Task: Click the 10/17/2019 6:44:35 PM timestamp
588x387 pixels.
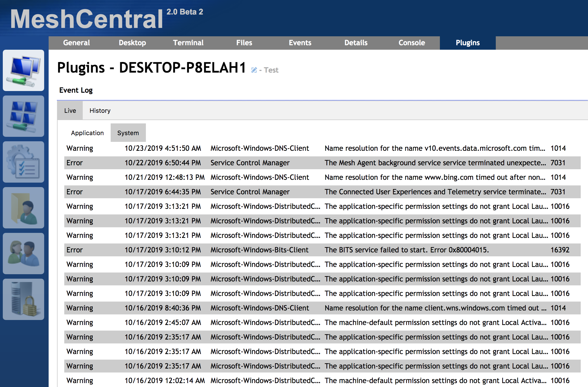Action: click(x=163, y=192)
